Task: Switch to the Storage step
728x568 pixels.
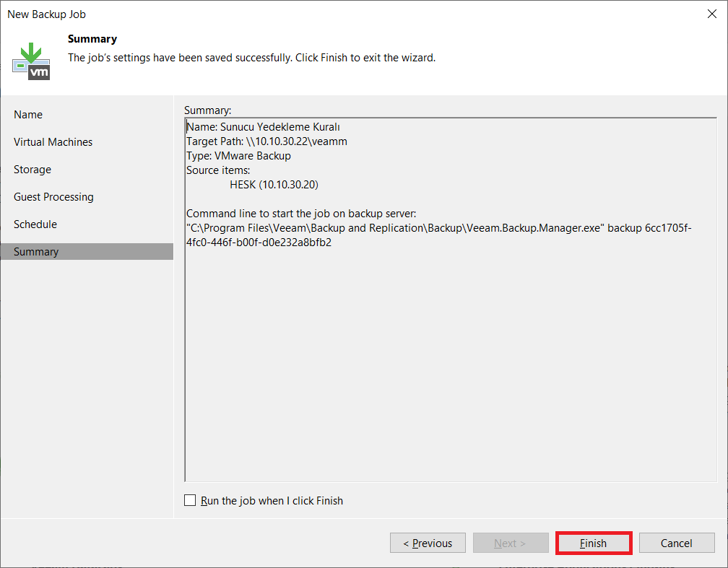Action: [32, 170]
